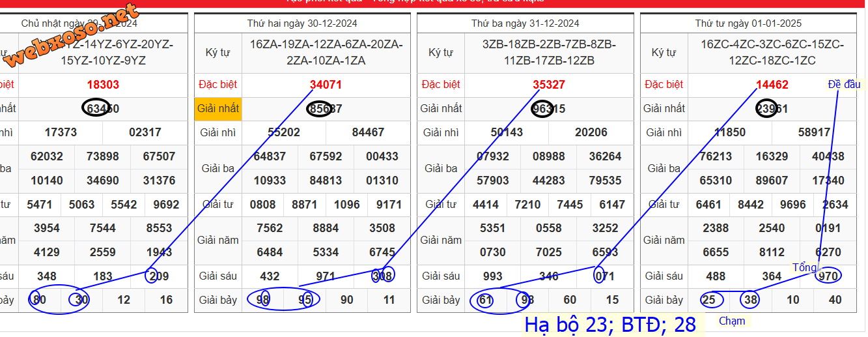The width and height of the screenshot is (868, 337).
Task: Choose fourth prize number 7210
Action: 527,205
